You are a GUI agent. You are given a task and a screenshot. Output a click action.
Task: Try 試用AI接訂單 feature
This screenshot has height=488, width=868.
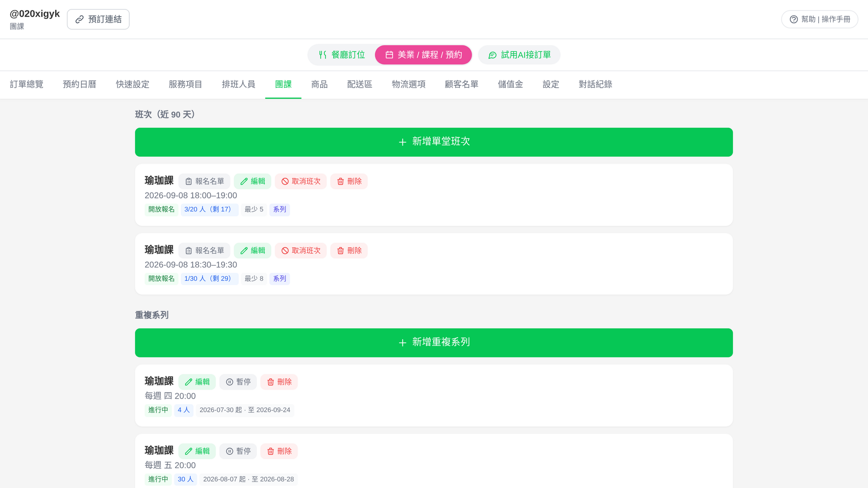(x=519, y=55)
